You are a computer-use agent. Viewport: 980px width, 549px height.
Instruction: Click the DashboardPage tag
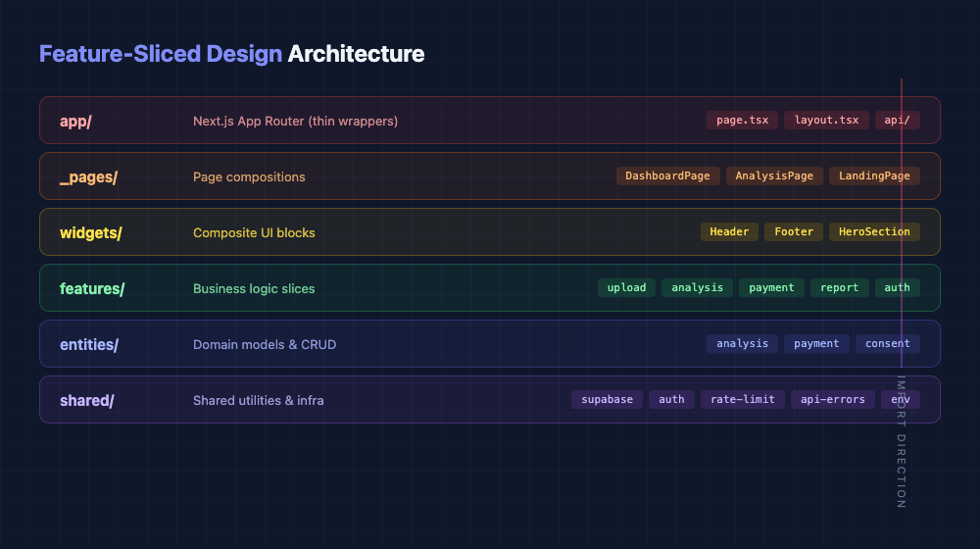(x=667, y=175)
